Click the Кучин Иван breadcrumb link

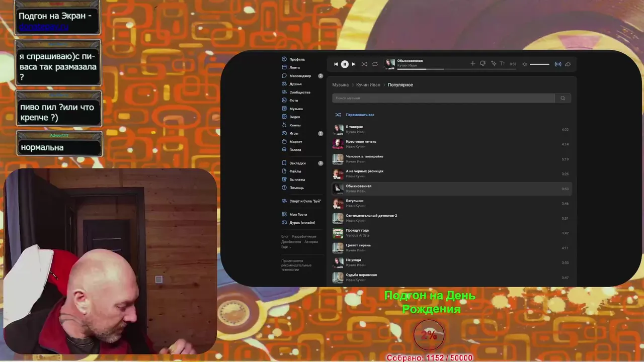(x=368, y=85)
